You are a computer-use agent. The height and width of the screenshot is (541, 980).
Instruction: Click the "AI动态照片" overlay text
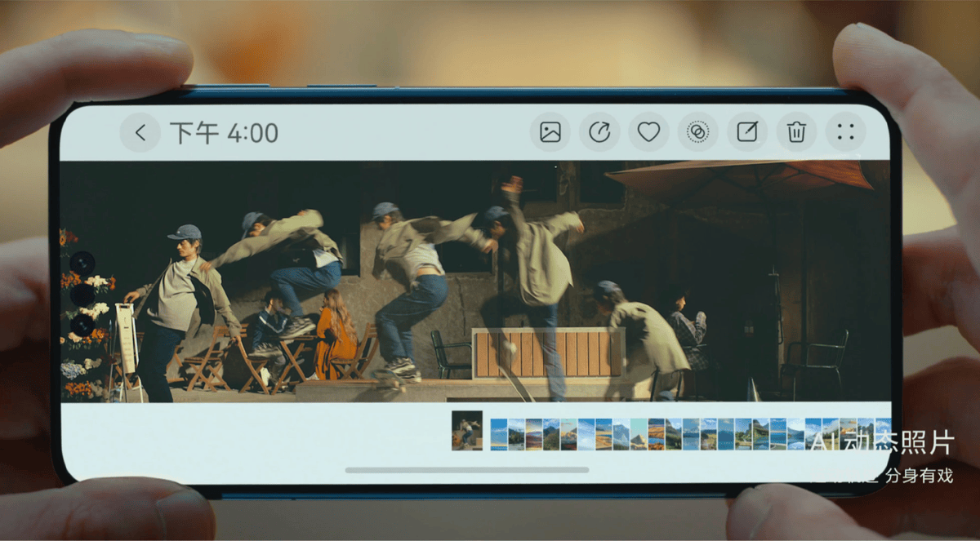point(882,443)
